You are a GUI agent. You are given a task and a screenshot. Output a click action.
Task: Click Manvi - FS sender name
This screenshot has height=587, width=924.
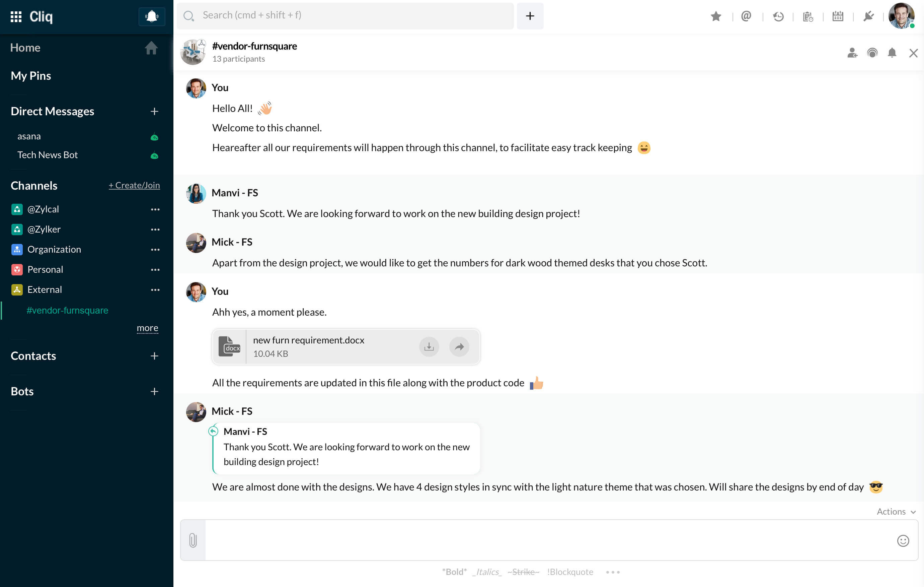click(x=235, y=193)
